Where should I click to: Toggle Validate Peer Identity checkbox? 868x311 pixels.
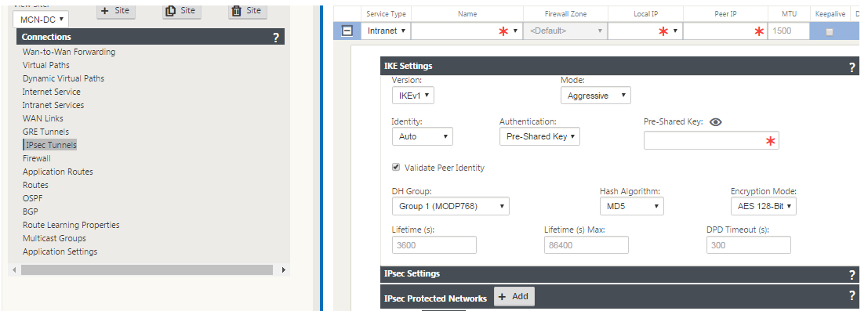point(396,167)
